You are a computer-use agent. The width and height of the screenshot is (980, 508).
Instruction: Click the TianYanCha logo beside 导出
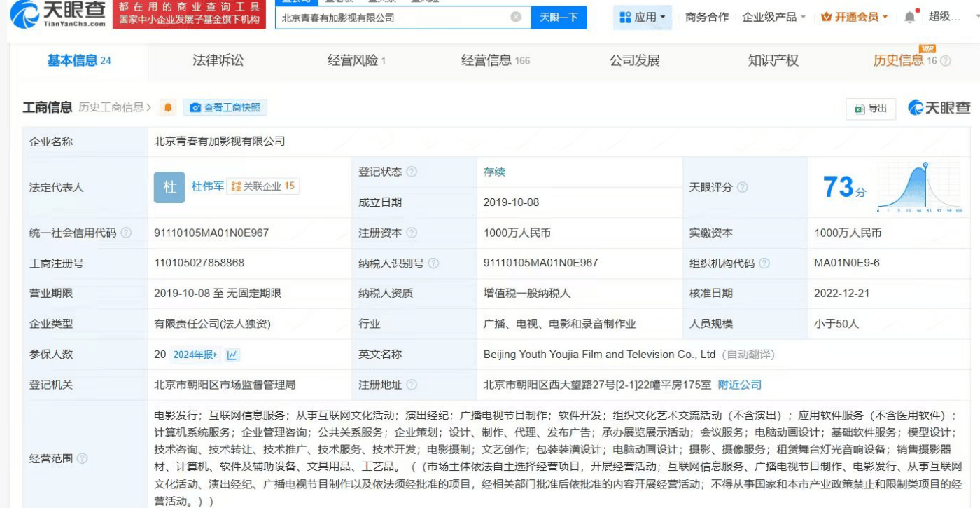[939, 108]
